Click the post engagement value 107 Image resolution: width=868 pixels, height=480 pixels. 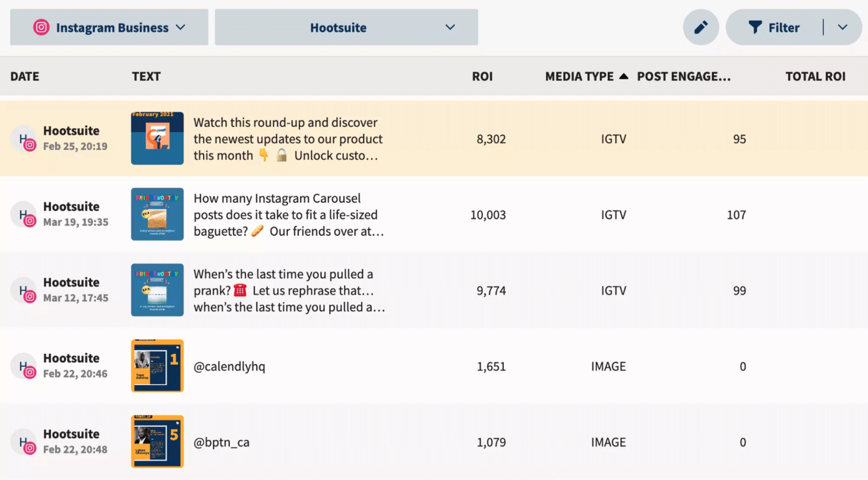[737, 215]
